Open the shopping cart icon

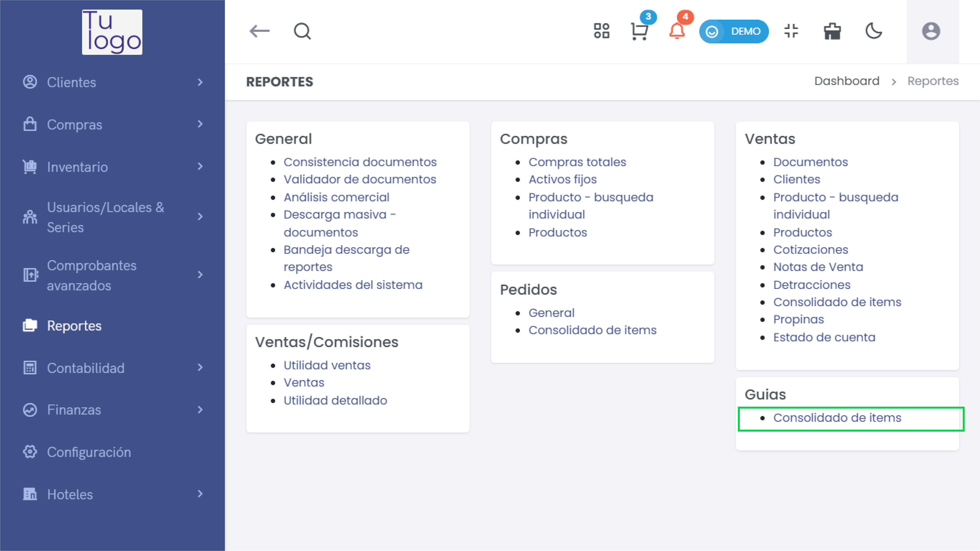tap(640, 31)
